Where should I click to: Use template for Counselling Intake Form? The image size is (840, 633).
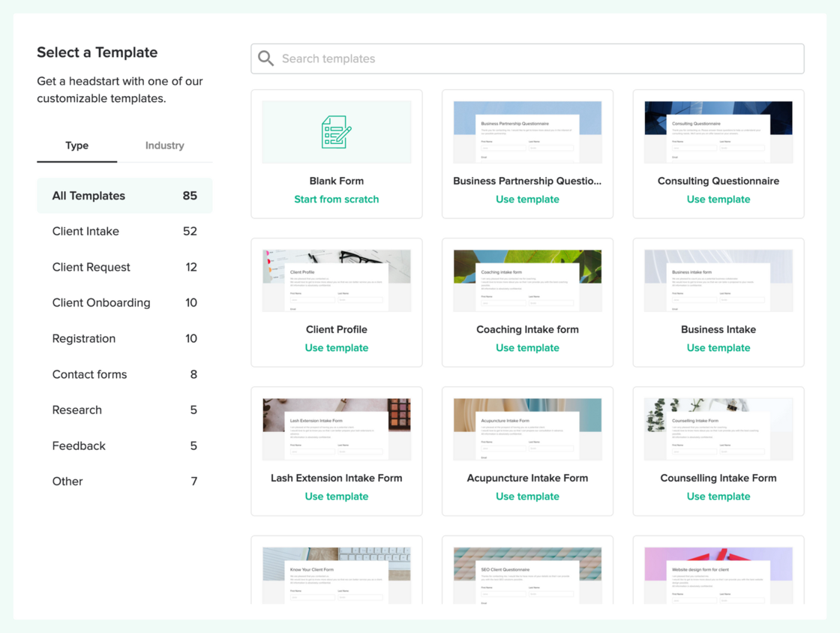718,496
